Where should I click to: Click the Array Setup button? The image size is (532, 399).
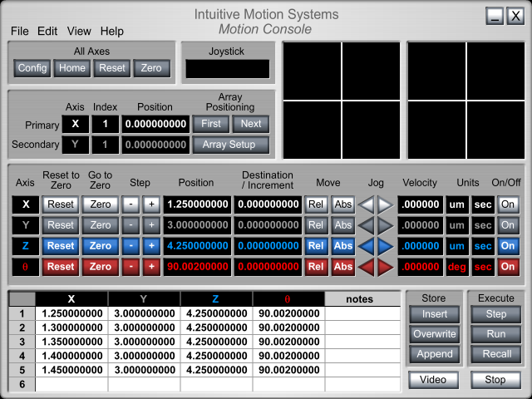(x=230, y=145)
